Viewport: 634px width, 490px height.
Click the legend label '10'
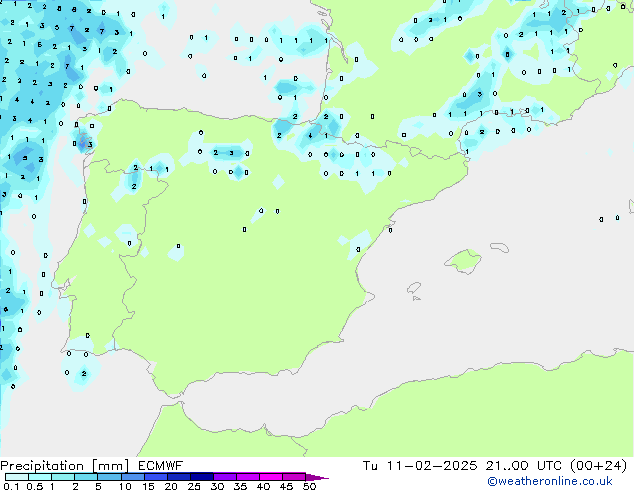(x=125, y=486)
